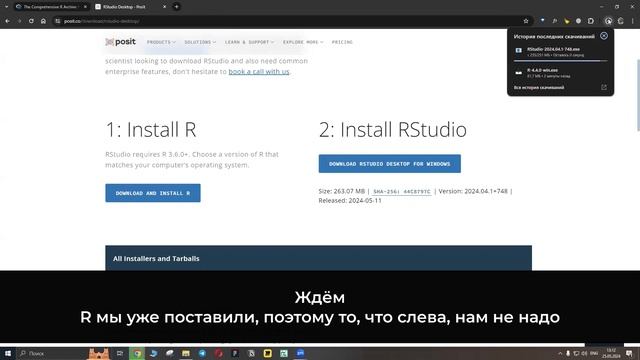
Task: Click the page vertical scrollbar
Action: coord(638,96)
